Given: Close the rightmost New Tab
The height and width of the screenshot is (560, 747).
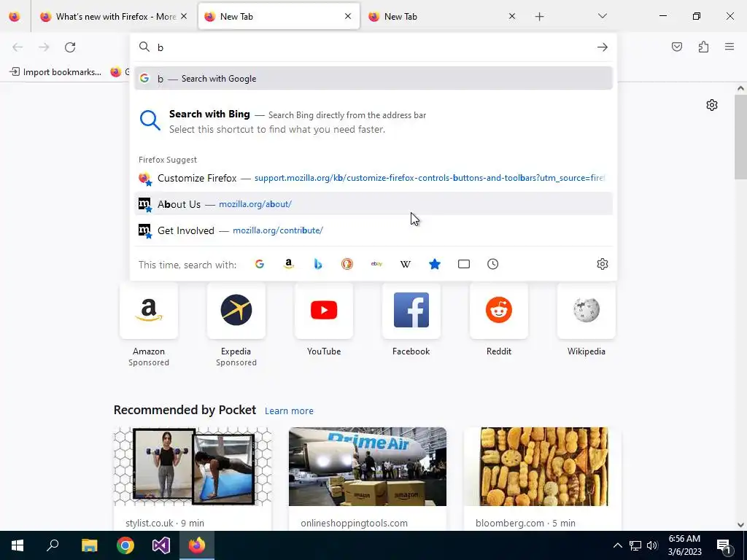Looking at the screenshot, I should click(x=512, y=16).
